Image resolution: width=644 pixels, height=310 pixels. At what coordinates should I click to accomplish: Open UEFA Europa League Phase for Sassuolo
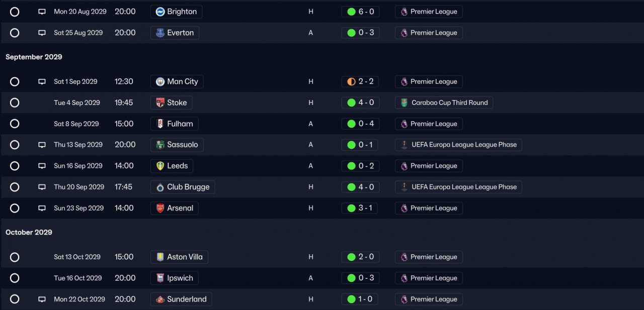[x=463, y=145]
